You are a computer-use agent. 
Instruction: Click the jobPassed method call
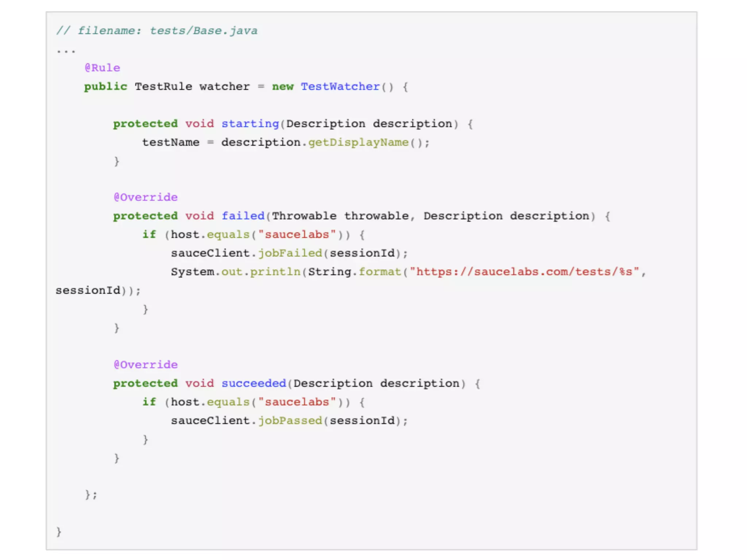click(x=290, y=420)
